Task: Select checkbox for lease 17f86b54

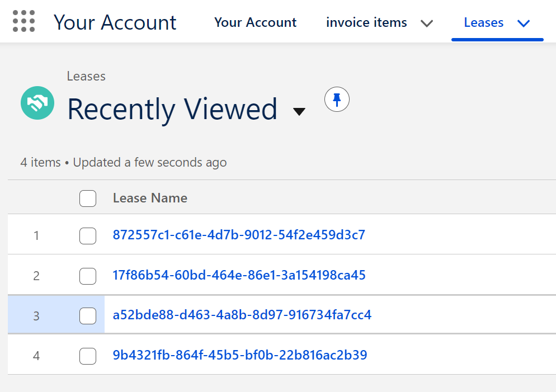Action: 88,276
